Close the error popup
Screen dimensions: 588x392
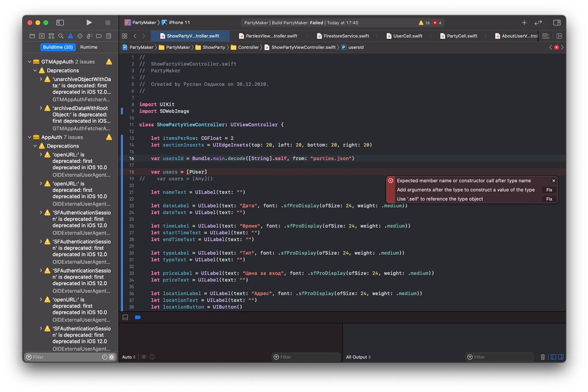(554, 180)
